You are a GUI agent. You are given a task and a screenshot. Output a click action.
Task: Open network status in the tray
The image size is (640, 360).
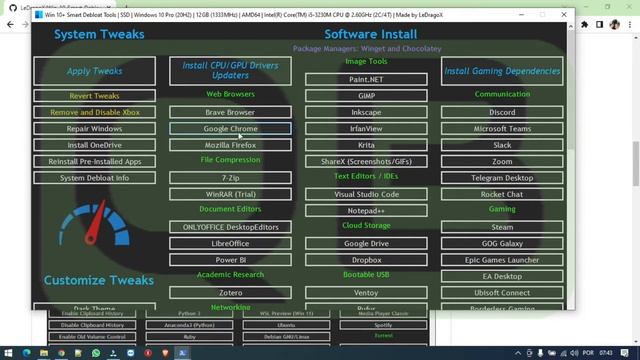point(563,353)
